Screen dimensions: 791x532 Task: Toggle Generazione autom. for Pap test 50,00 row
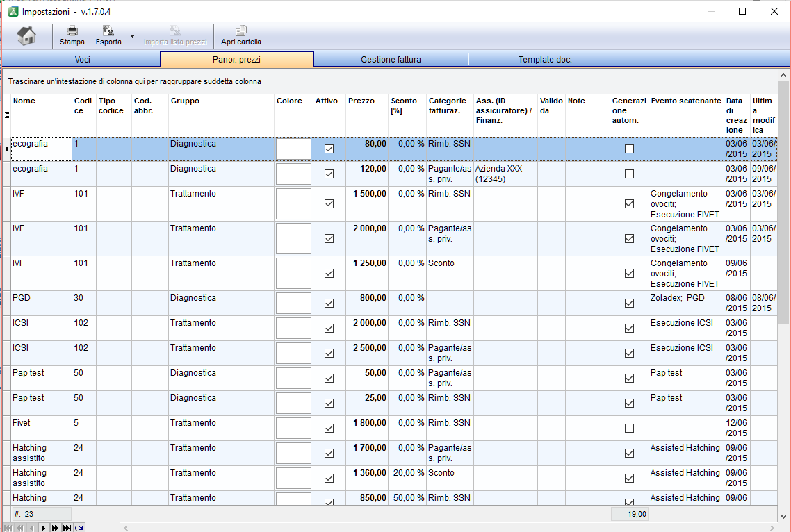click(x=629, y=379)
